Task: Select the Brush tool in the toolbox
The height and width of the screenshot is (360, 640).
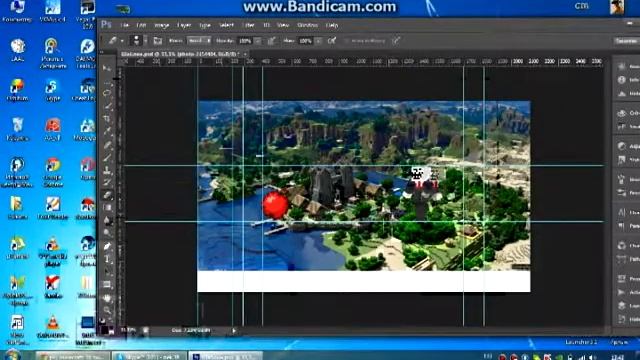Action: (107, 157)
